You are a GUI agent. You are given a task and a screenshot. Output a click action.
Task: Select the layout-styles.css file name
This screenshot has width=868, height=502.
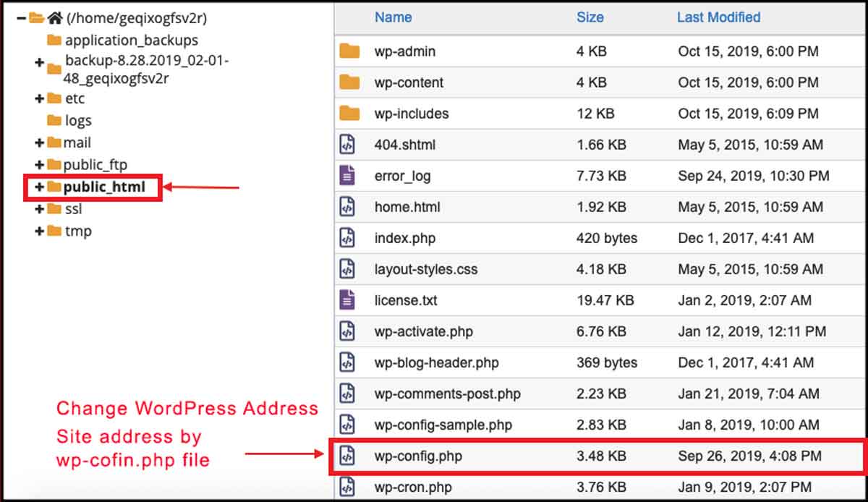(x=426, y=269)
